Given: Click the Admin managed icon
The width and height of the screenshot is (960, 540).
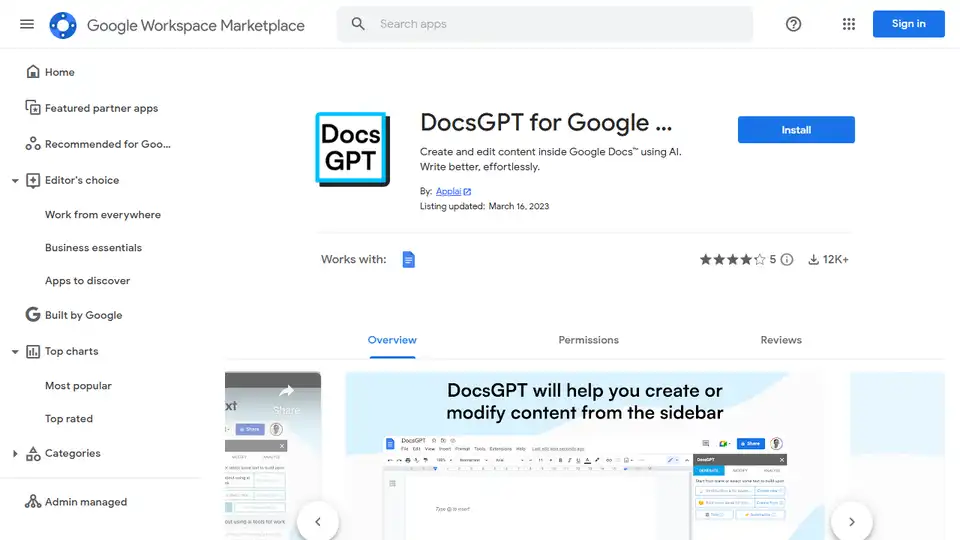Looking at the screenshot, I should pos(32,501).
